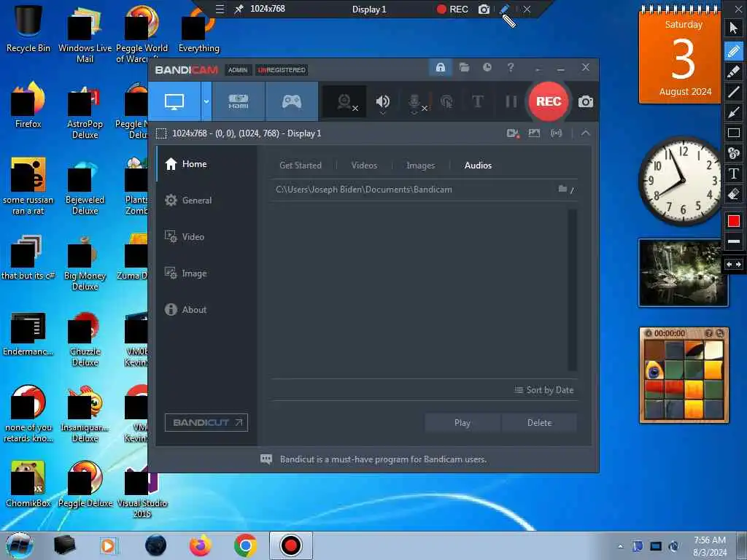The height and width of the screenshot is (560, 747).
Task: Take a screenshot with Bandicam camera icon
Action: click(x=586, y=101)
